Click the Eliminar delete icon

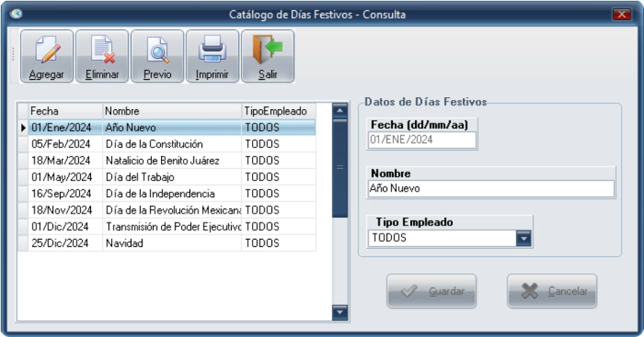click(x=101, y=55)
